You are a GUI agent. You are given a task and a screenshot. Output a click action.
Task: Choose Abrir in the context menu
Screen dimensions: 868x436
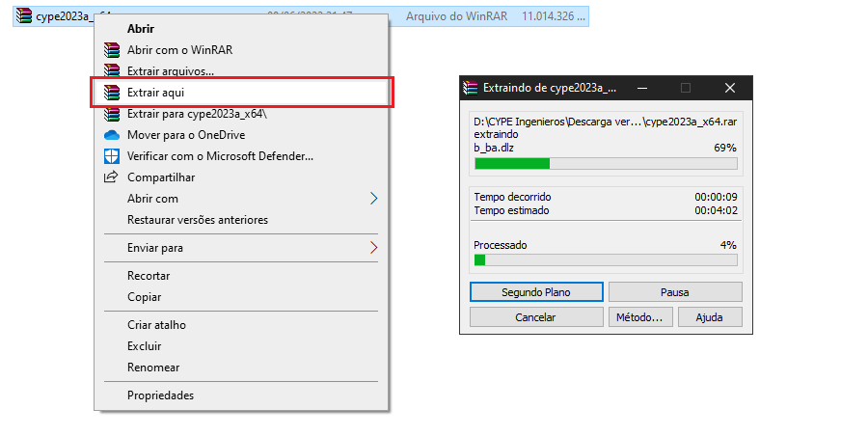(141, 29)
